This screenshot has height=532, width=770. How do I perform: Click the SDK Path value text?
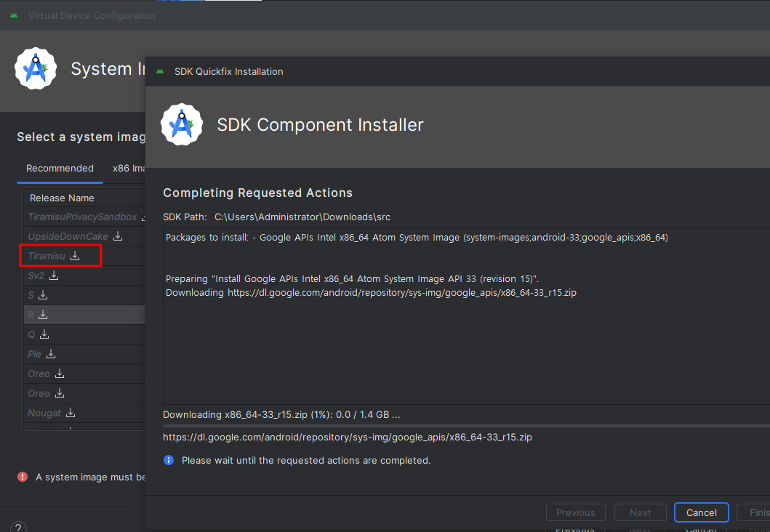[302, 217]
